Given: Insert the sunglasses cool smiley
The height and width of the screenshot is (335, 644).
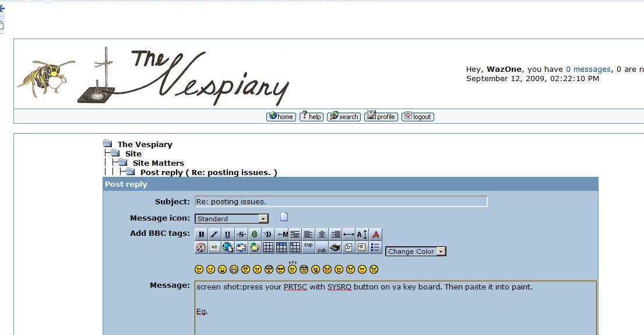Looking at the screenshot, I should tap(280, 270).
